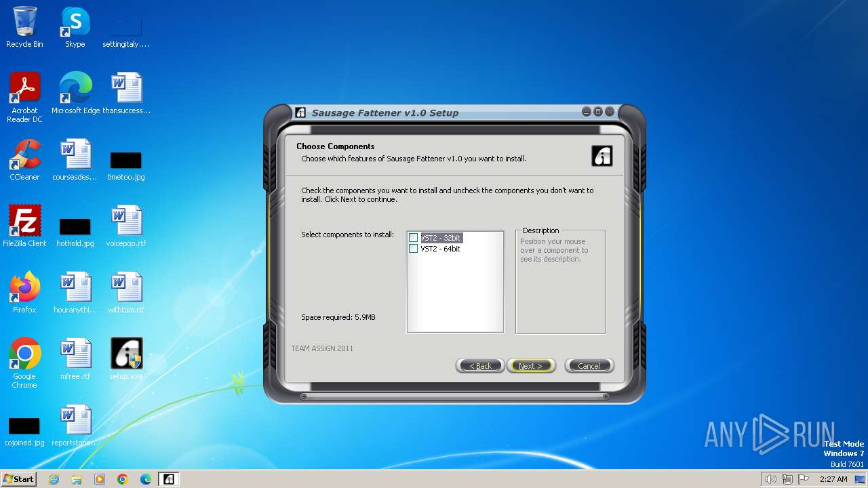Close the Sausage Fattener setup window

609,112
